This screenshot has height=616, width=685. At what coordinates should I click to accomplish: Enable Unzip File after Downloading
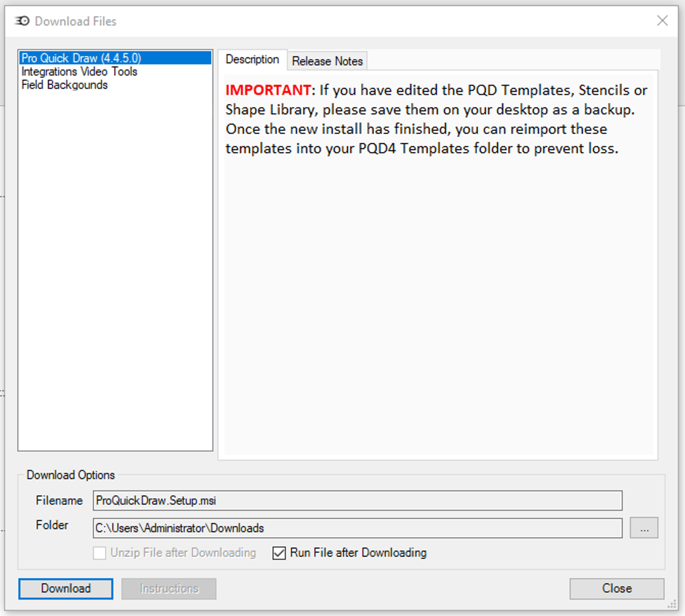99,553
